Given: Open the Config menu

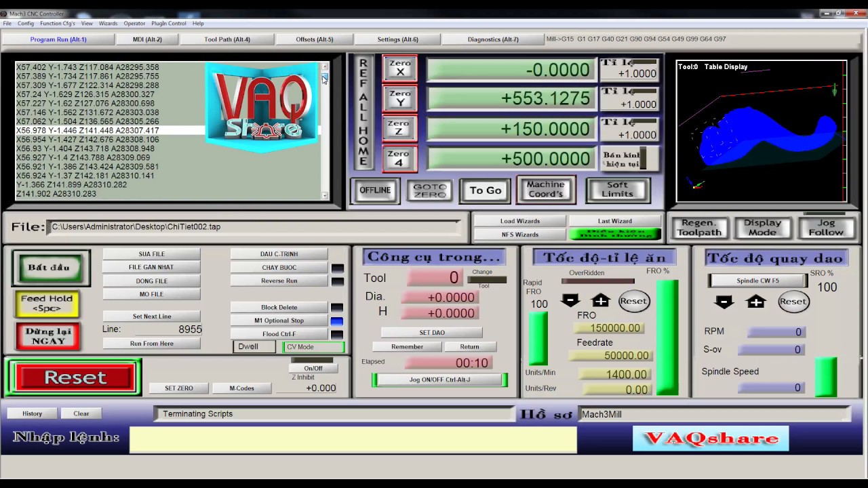Looking at the screenshot, I should click(26, 23).
